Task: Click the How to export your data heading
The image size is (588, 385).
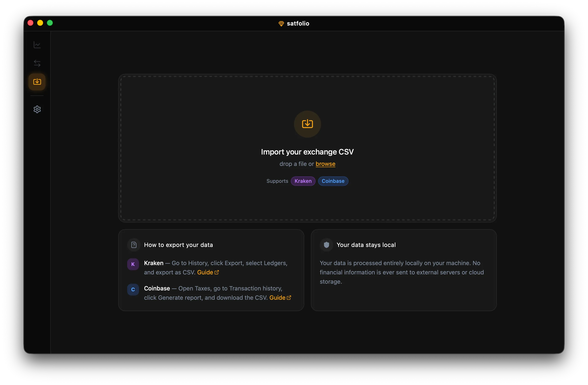Action: [178, 244]
